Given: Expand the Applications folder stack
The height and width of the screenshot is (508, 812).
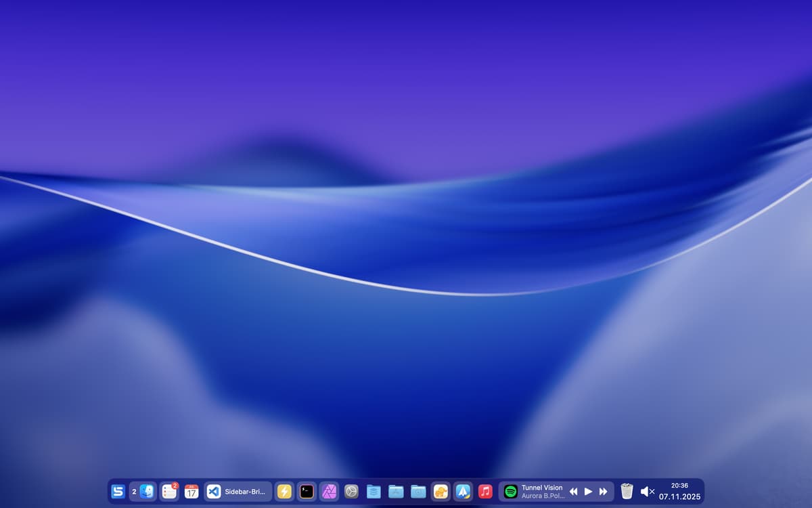Looking at the screenshot, I should 396,492.
